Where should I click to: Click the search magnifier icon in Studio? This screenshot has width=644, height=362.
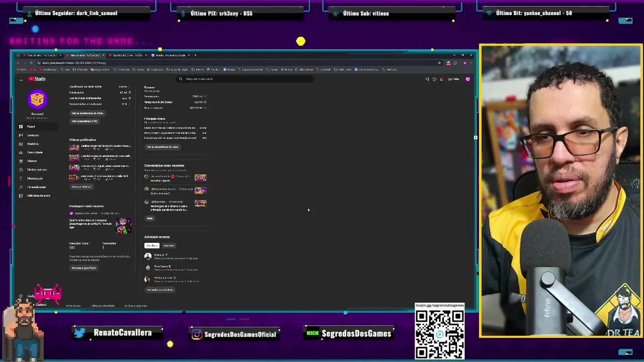[181, 79]
